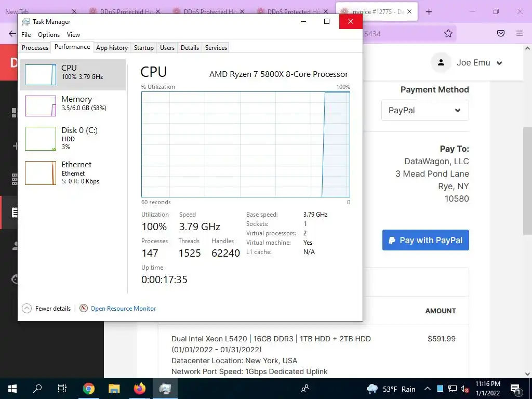Open the Pocket save icon in Firefox
This screenshot has width=532, height=399.
(x=501, y=33)
